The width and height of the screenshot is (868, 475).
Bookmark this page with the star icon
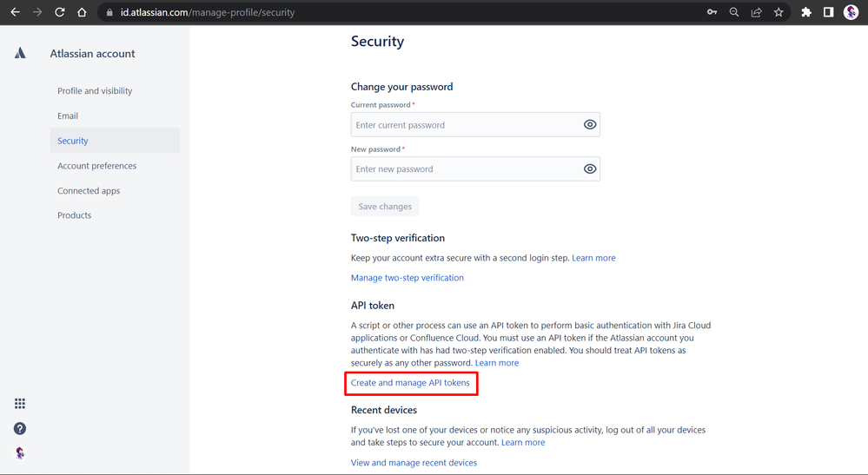[779, 12]
